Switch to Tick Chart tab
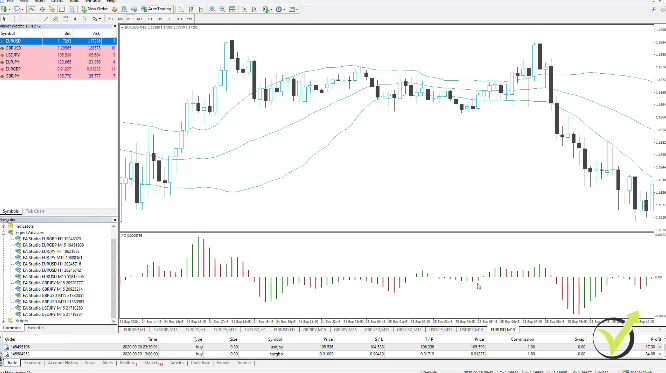Viewport: 666px width, 373px height. (x=35, y=211)
